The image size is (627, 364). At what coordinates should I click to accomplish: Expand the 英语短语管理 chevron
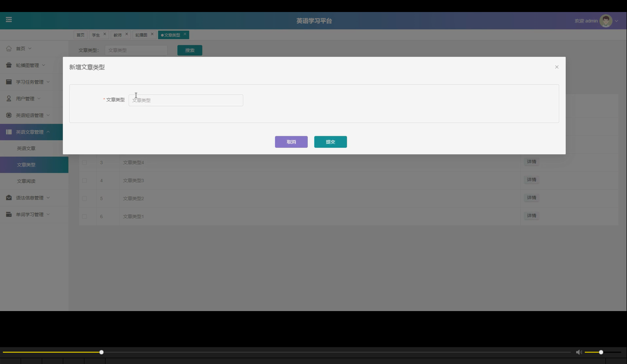point(48,115)
